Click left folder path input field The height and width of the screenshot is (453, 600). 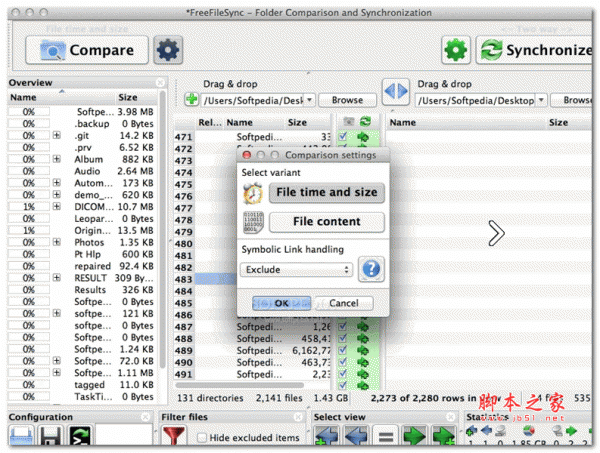click(x=253, y=100)
